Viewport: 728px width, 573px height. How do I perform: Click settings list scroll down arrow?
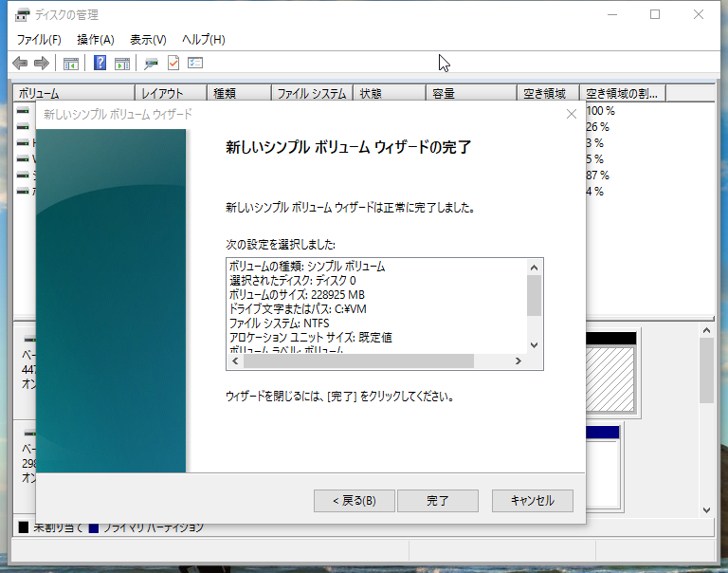pos(534,344)
